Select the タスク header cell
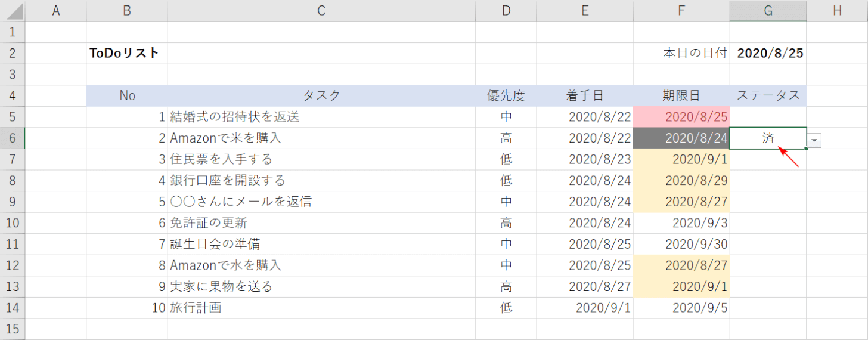Viewport: 868px width, 340px height. tap(321, 95)
